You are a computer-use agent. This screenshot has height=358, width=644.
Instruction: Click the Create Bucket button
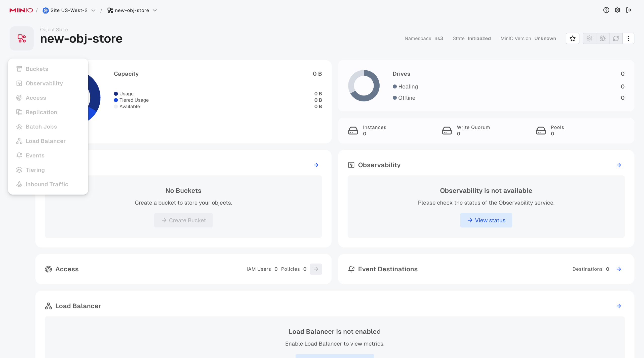pos(183,220)
